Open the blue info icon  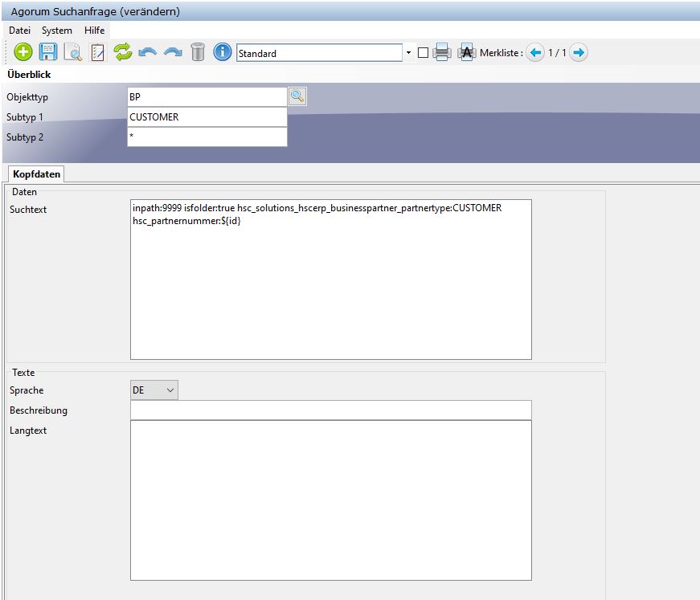coord(223,53)
